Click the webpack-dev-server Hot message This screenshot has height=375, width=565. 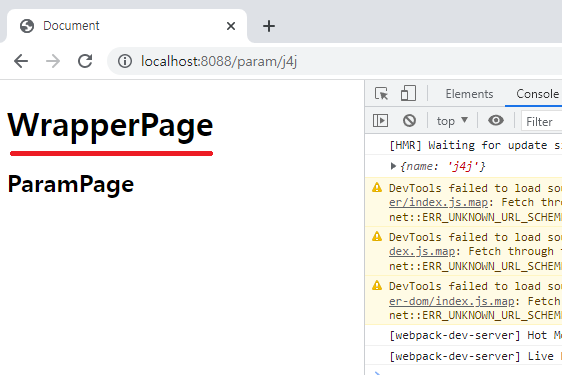pos(475,335)
